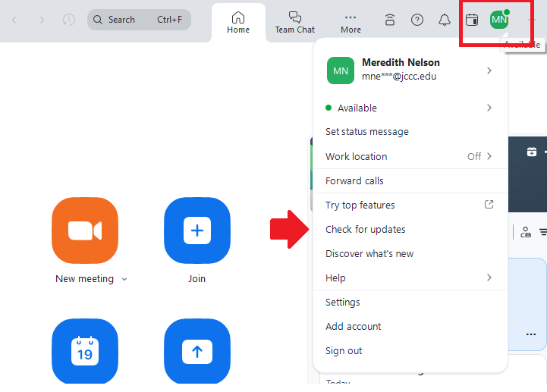
Task: Open the three-dot options on the meeting card
Action: coord(530,334)
